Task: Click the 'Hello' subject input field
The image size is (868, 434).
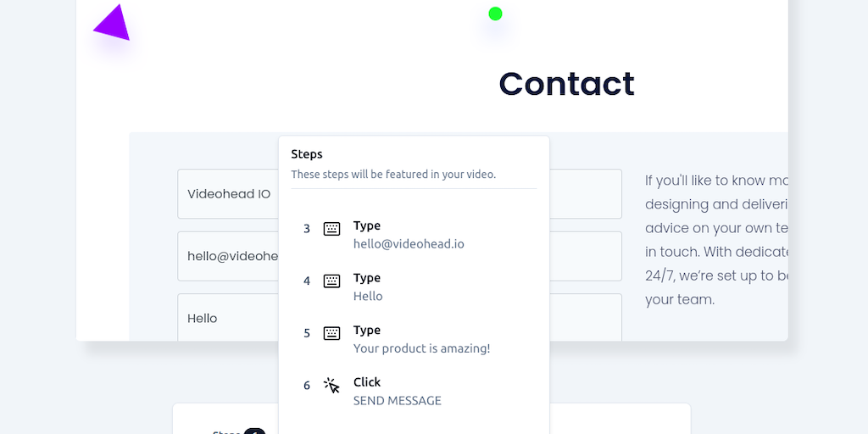Action: tap(229, 318)
